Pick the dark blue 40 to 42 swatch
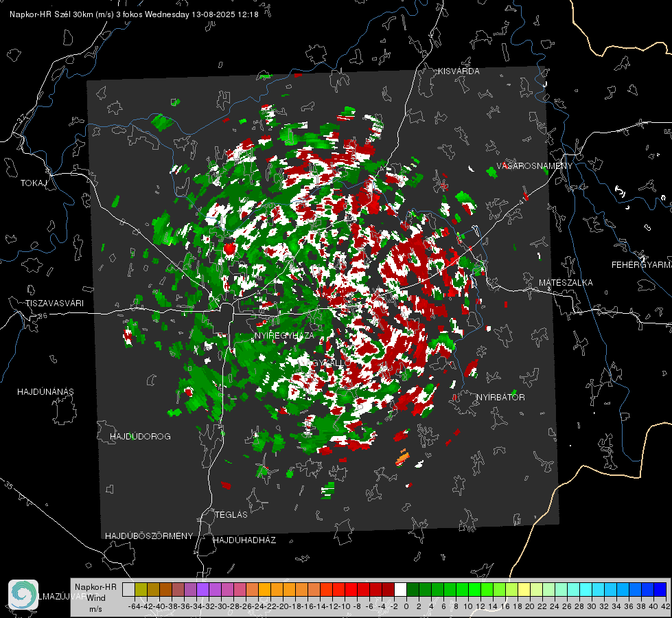 [x=660, y=590]
